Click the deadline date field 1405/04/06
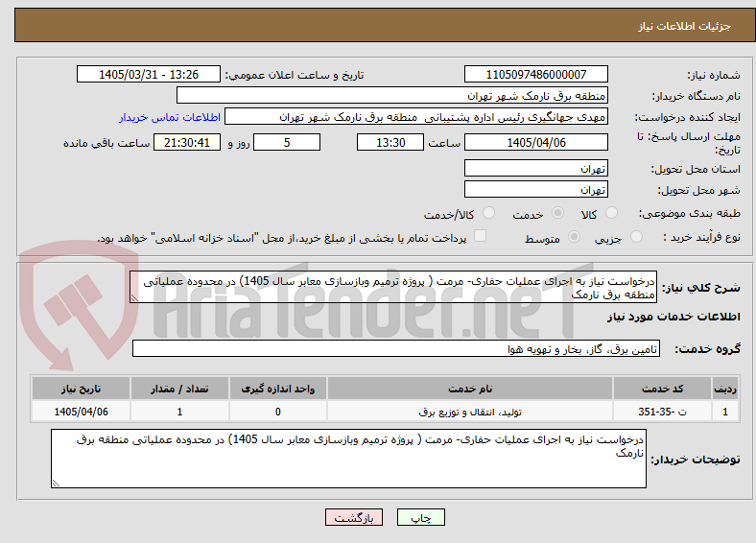Screen dimensions: 756x543 pos(536,142)
